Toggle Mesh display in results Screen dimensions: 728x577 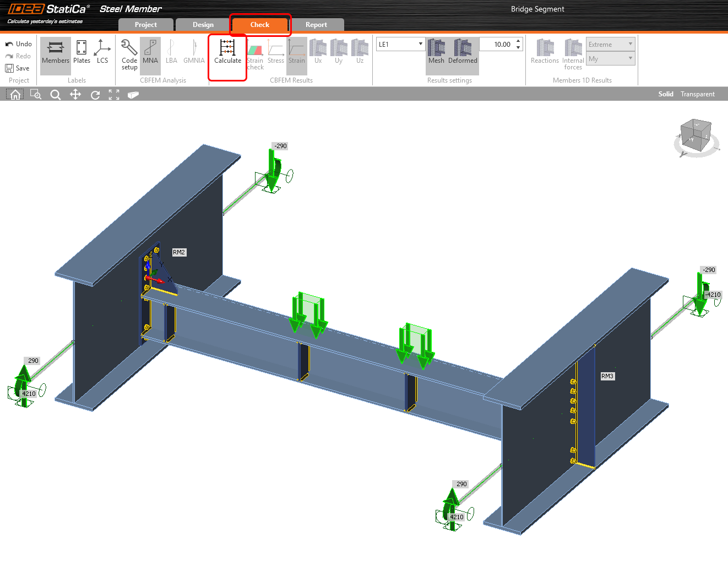coord(436,52)
